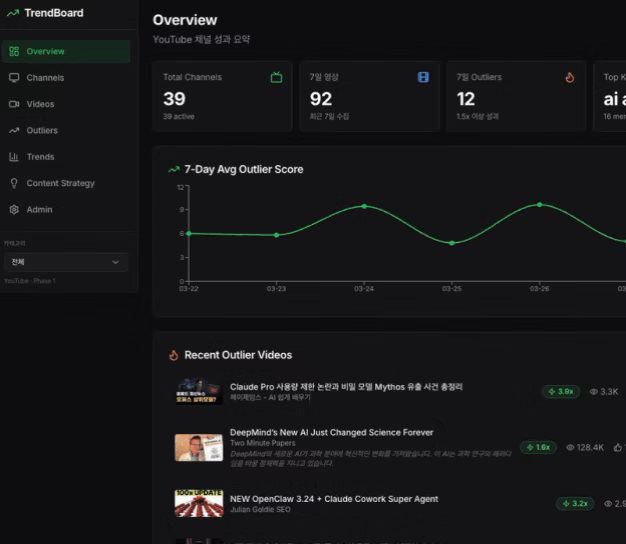Image resolution: width=626 pixels, height=544 pixels.
Task: Open the DeepMind video thumbnail
Action: point(199,447)
